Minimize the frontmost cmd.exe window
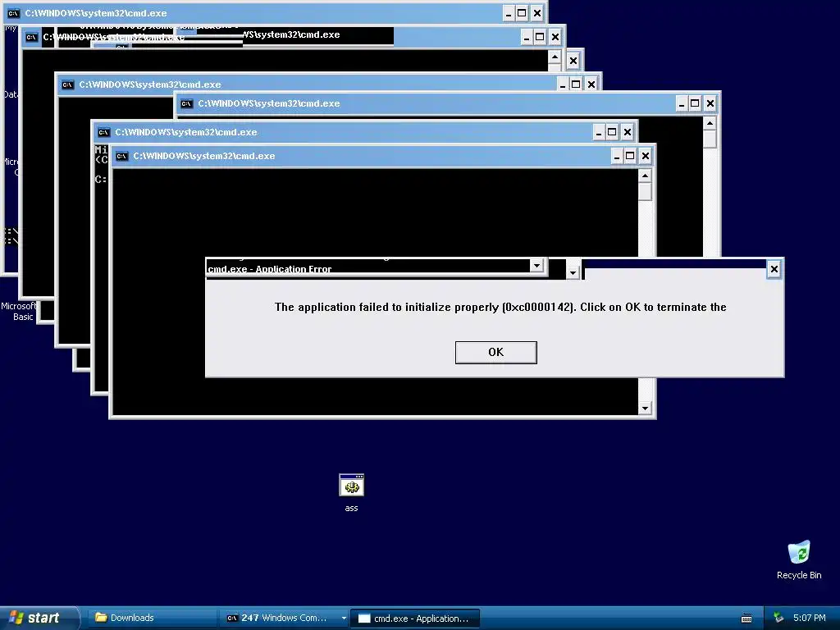Viewport: 840px width, 630px height. coord(617,156)
